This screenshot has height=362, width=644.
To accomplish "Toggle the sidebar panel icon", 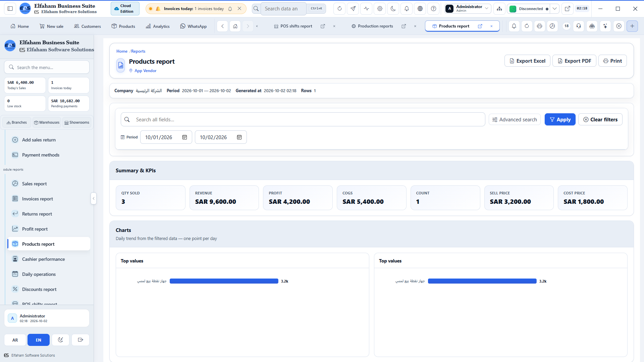I will (10, 9).
